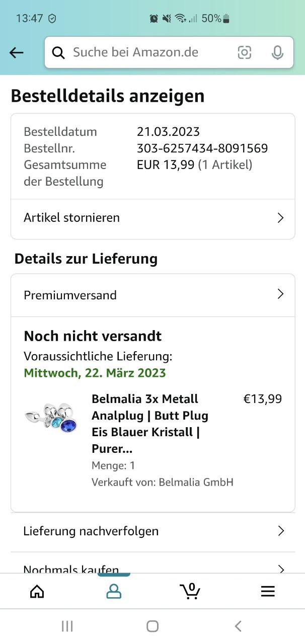This screenshot has width=305, height=644.
Task: Tap Android home navigation button
Action: (152, 626)
